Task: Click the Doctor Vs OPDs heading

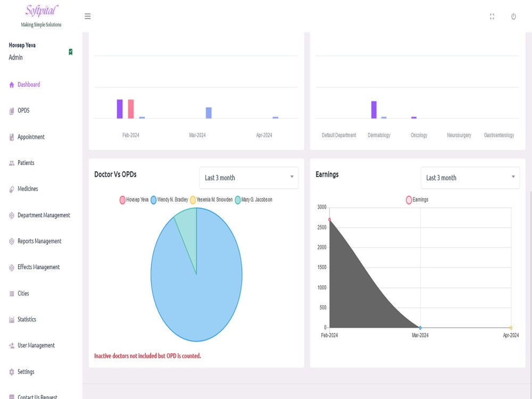Action: tap(115, 174)
